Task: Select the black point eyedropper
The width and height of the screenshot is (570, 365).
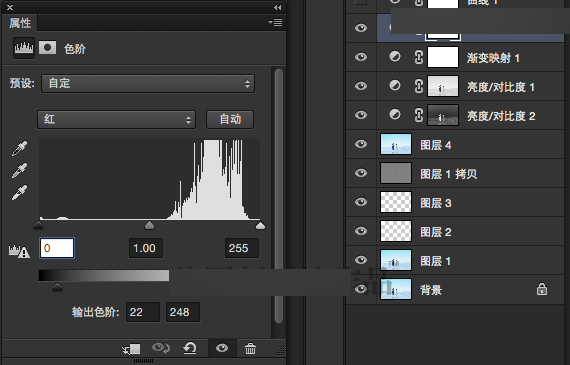Action: point(19,148)
